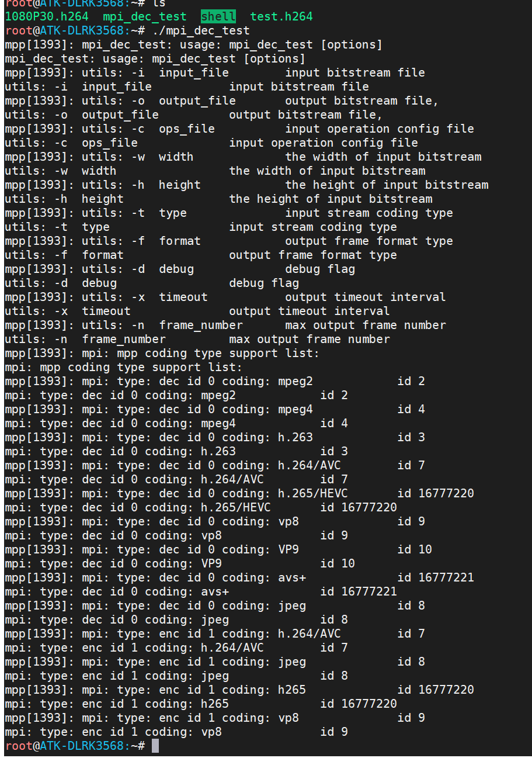Screen dimensions: 532x758
Task: Click "h265" on the mpp[1393] encoder line
Action: point(292,690)
